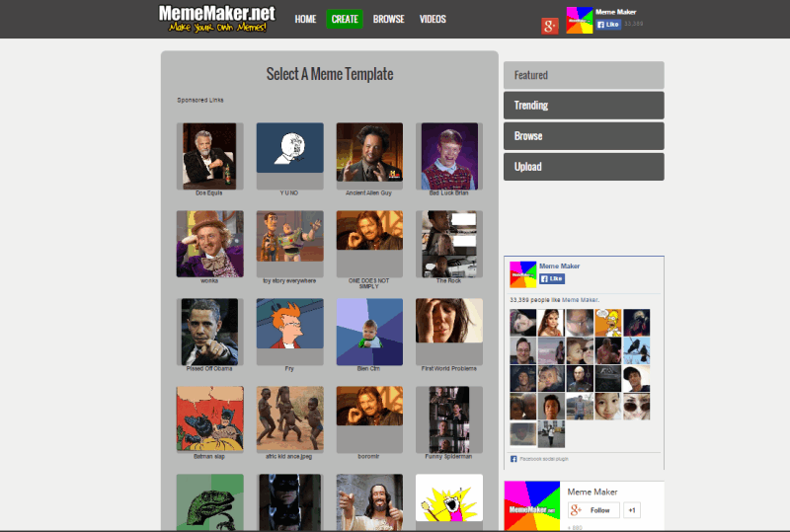The width and height of the screenshot is (790, 532).
Task: Choose The Rock meme template
Action: (x=449, y=244)
